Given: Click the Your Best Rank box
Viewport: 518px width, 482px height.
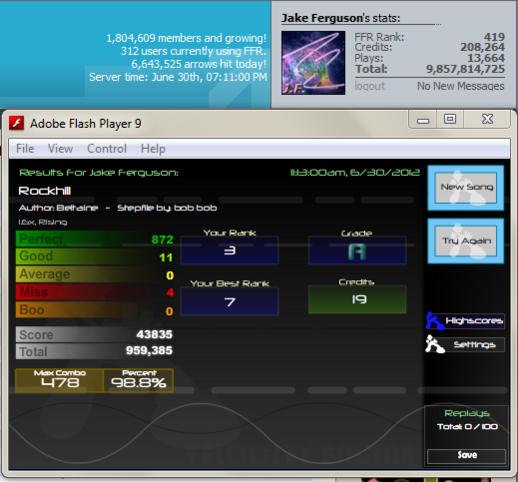Looking at the screenshot, I should pos(229,302).
